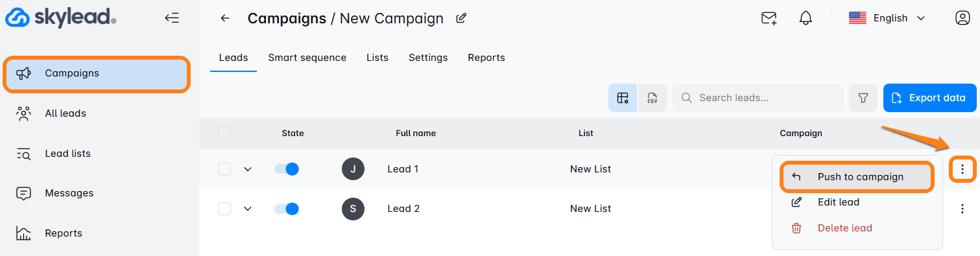This screenshot has width=980, height=256.
Task: Click the Skylead logo
Action: click(60, 17)
